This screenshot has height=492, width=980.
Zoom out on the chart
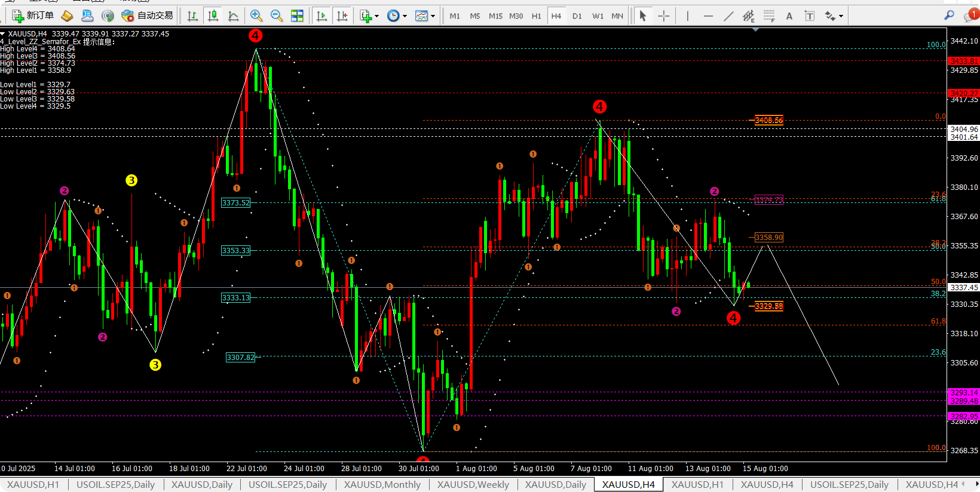tap(277, 16)
